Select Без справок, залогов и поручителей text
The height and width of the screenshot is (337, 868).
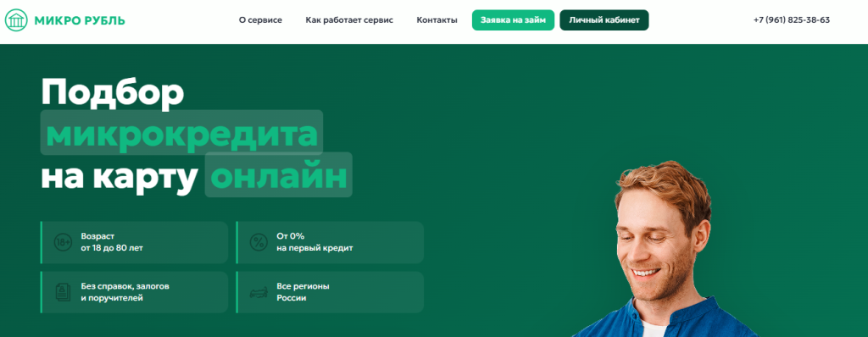125,292
